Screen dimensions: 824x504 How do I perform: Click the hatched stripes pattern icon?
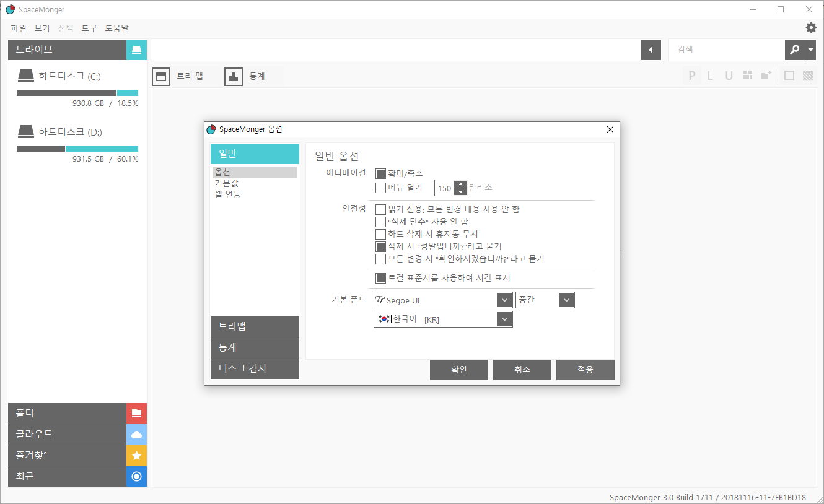808,76
